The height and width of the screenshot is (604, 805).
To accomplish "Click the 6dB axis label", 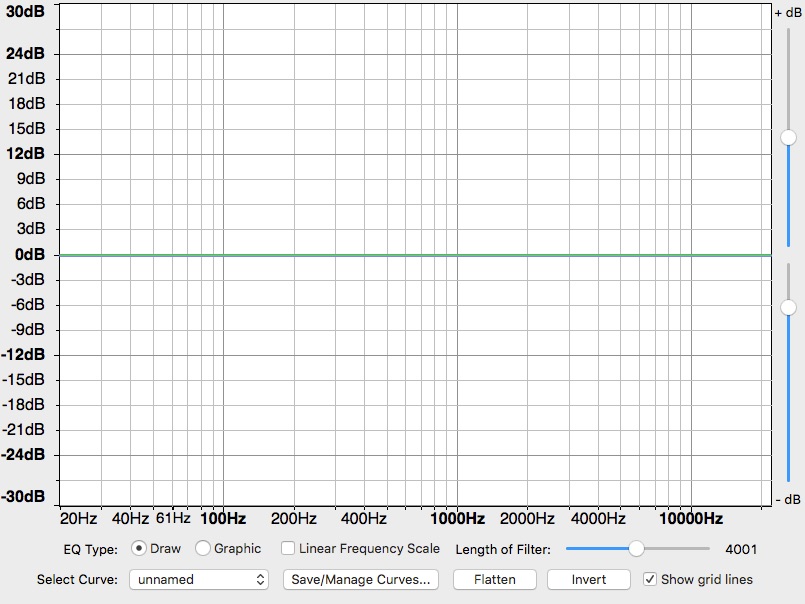I will 31,203.
